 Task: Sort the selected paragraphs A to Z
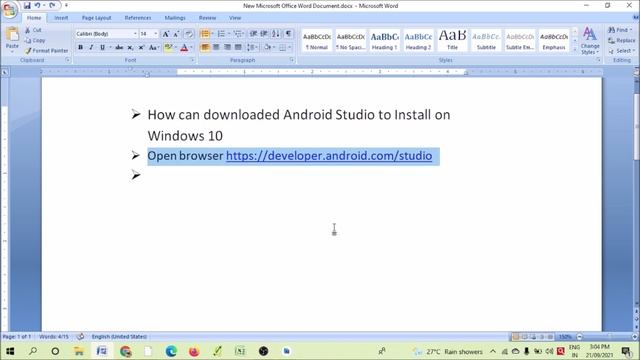click(276, 34)
